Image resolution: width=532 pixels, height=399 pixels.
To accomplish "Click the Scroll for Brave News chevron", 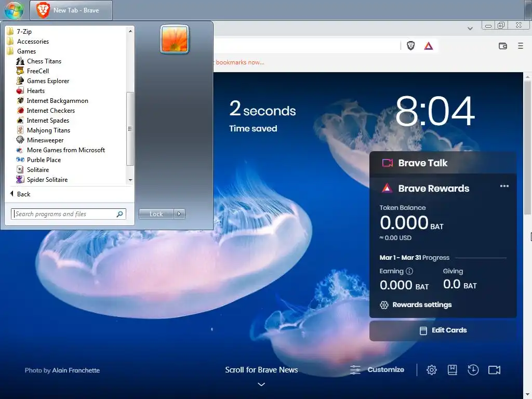I will [261, 384].
